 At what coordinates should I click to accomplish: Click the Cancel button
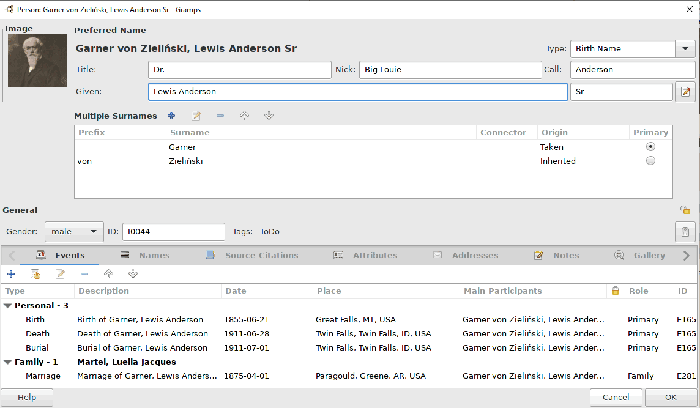(616, 397)
